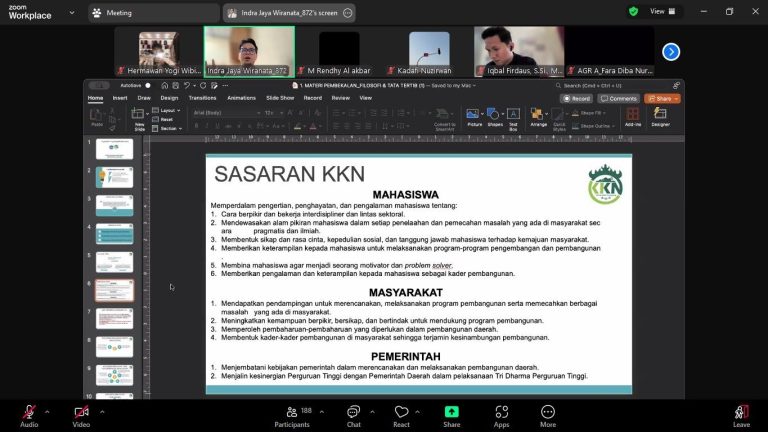The image size is (768, 432).
Task: Click the PowerPoint Home quick-access icon
Action: pos(165,86)
